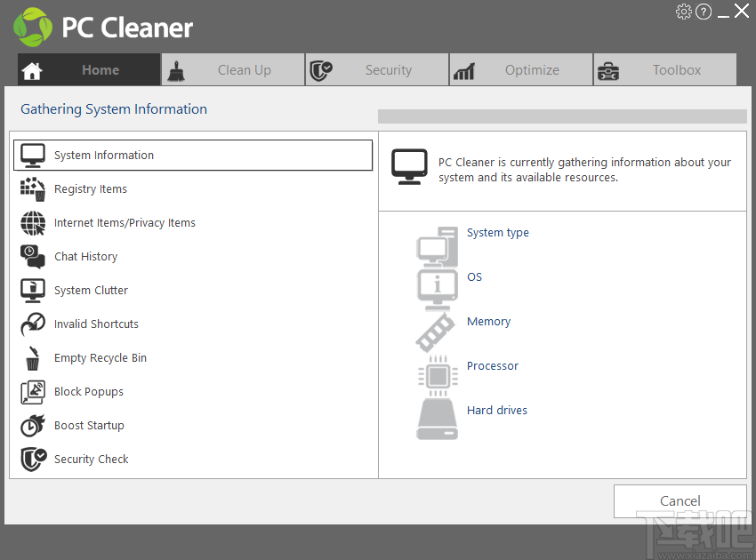Screen dimensions: 756x560
Task: Click the scan progress bar
Action: (x=562, y=116)
